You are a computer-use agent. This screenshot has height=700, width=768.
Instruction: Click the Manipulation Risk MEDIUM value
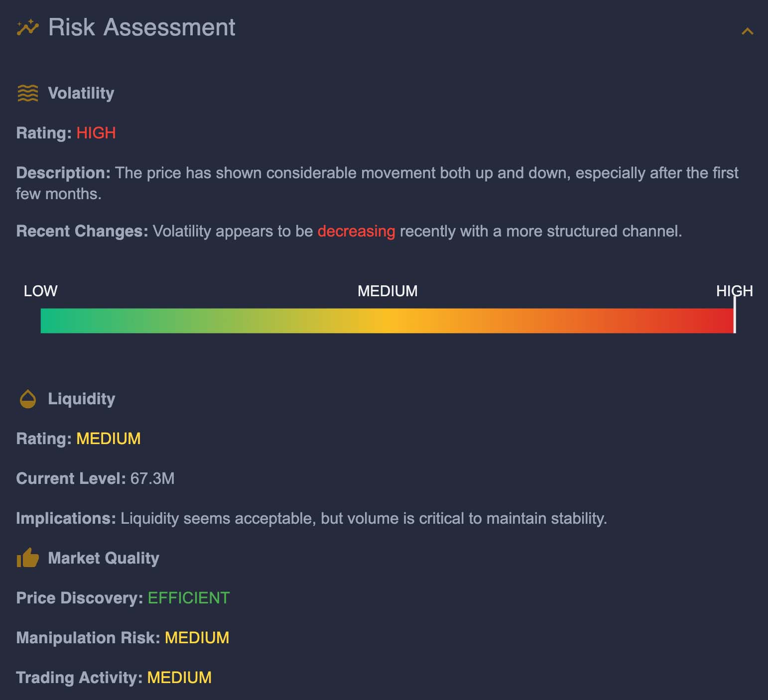[x=197, y=638]
